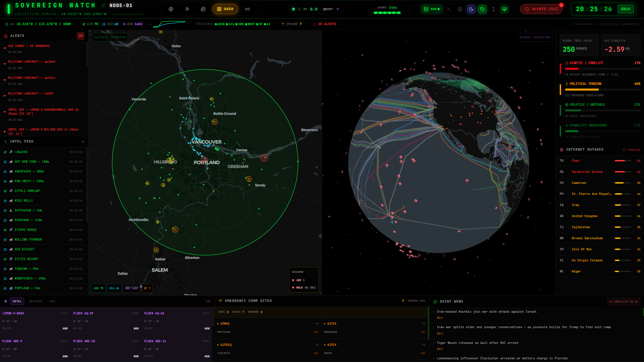Screen dimensions: 644x362
Task: Select the ROLLING THUNDER feed row
Action: pos(44,240)
